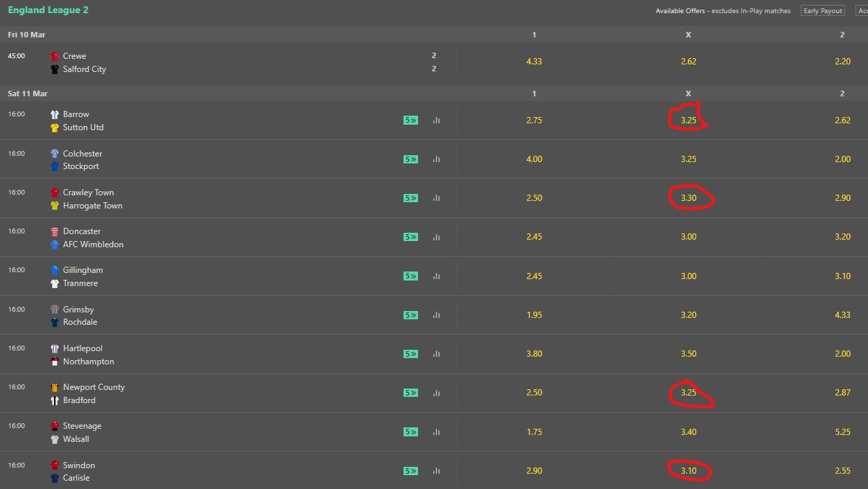The height and width of the screenshot is (489, 868).
Task: Select Crewe home win odds 4.33
Action: [534, 62]
